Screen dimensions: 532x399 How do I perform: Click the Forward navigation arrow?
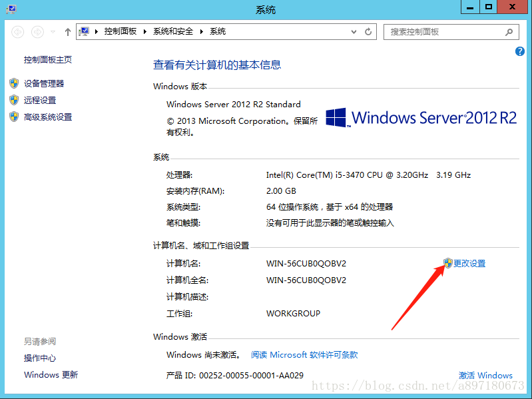[x=37, y=32]
